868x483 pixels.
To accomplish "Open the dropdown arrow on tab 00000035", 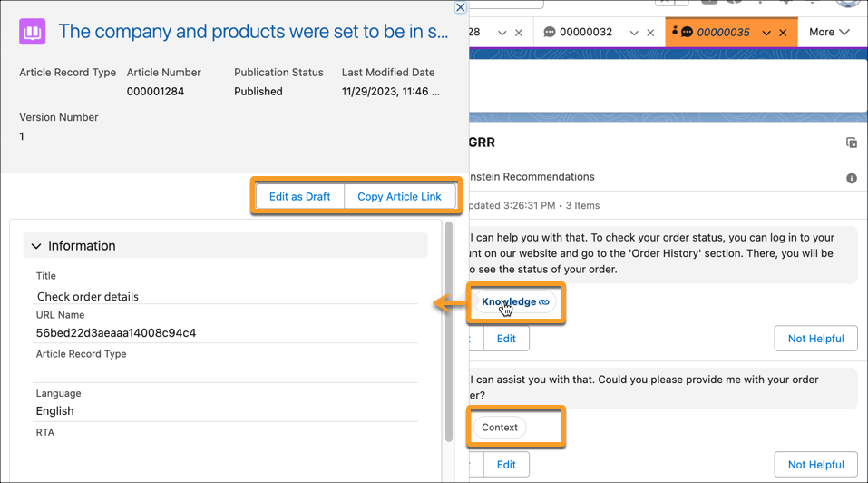I will tap(766, 33).
